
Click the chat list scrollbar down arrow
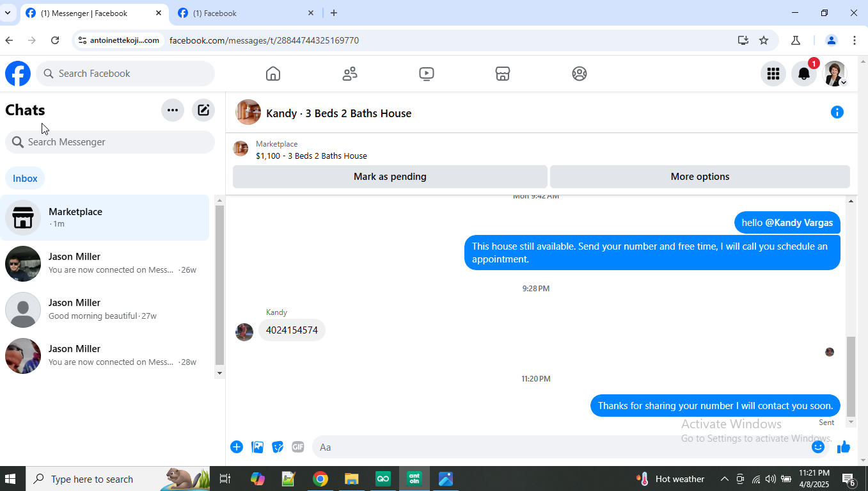(219, 373)
